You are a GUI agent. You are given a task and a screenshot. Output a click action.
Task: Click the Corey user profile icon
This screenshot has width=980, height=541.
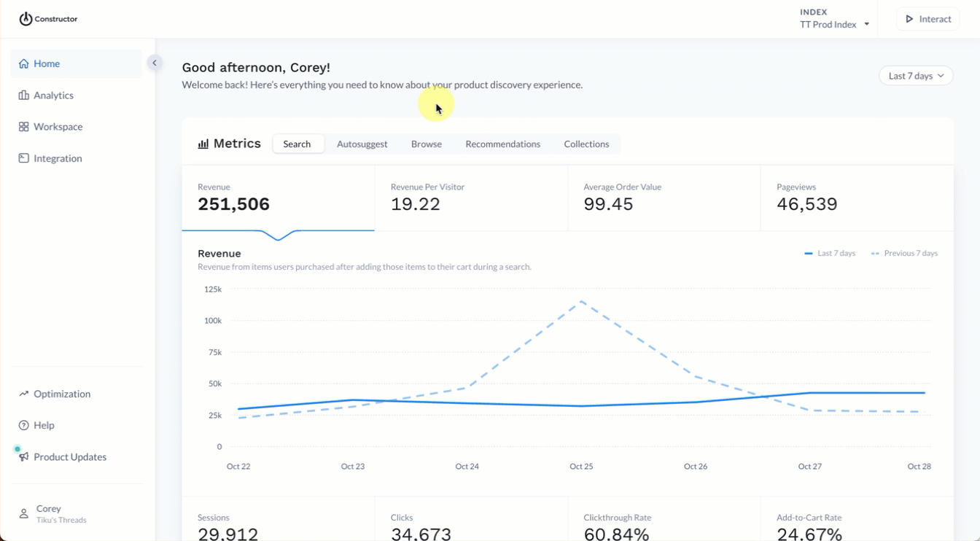24,514
